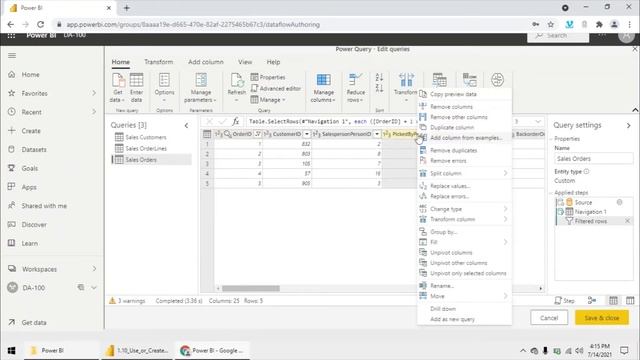Screen dimensions: 640x360
Task: Expand the formula bar dropdown chevron
Action: [538, 122]
